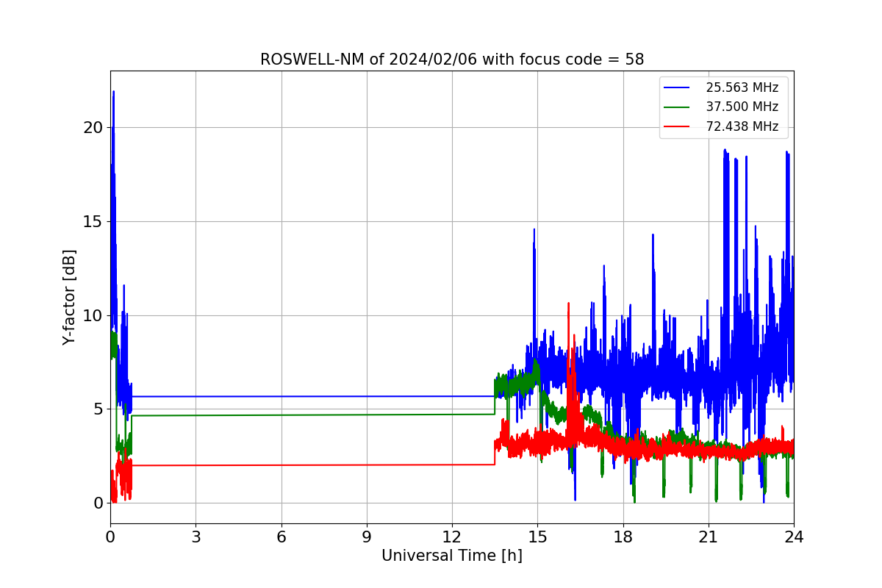Click the x-axis tick label '6'
Image resolution: width=882 pixels, height=588 pixels.
tap(281, 537)
